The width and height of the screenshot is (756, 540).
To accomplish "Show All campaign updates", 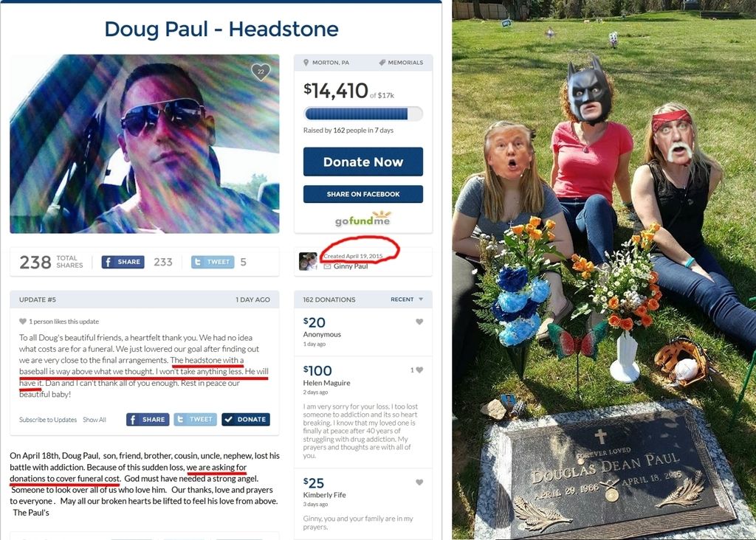I will click(x=94, y=420).
